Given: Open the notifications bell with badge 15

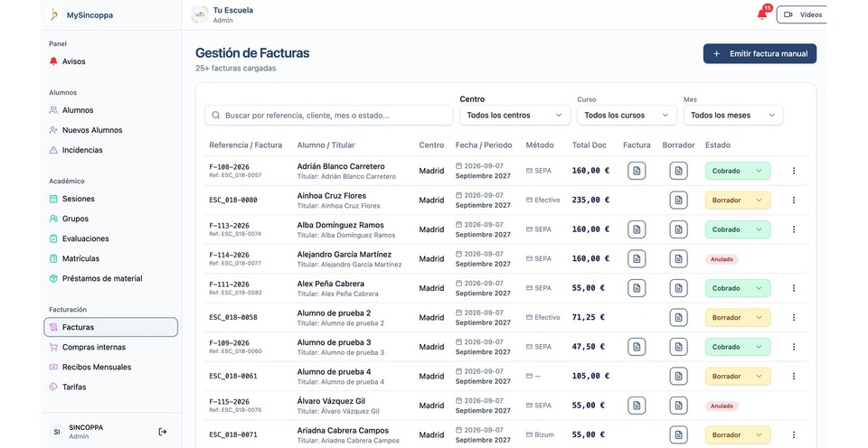Looking at the screenshot, I should click(x=763, y=14).
